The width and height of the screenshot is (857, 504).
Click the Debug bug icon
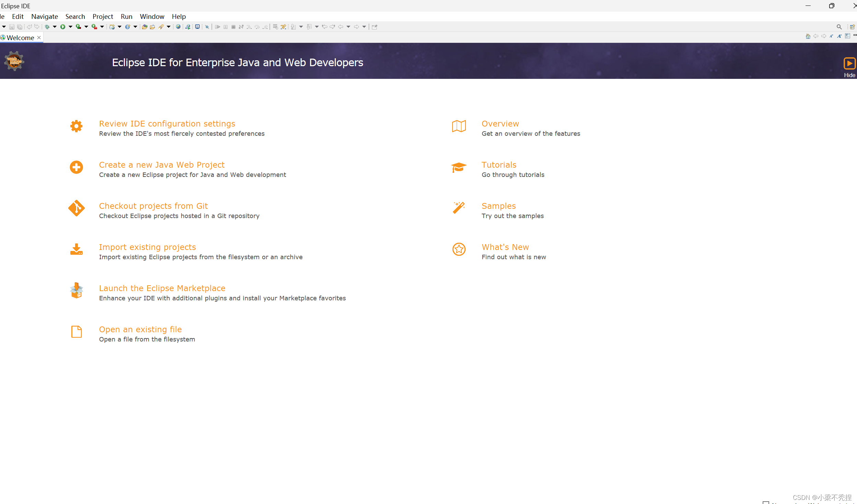(x=47, y=27)
